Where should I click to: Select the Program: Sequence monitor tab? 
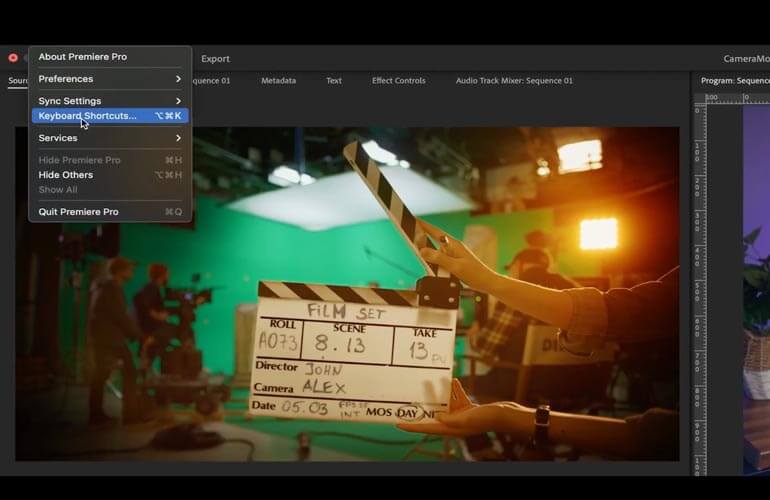735,81
